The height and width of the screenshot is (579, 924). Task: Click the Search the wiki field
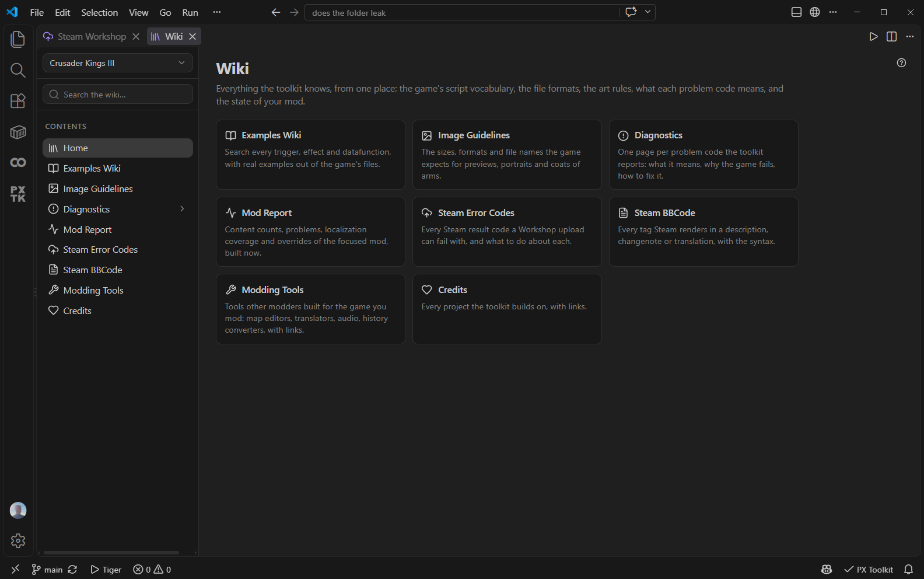pyautogui.click(x=118, y=94)
